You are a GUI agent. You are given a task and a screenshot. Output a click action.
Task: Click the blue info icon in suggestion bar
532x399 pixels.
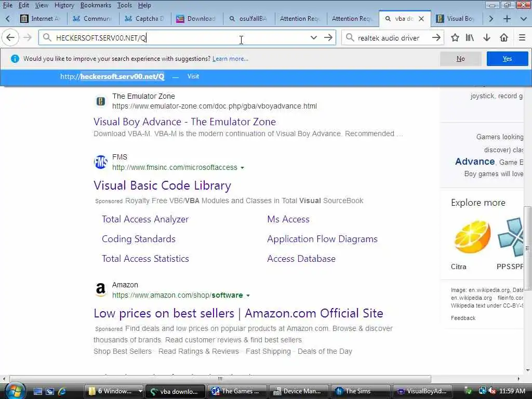click(x=15, y=59)
